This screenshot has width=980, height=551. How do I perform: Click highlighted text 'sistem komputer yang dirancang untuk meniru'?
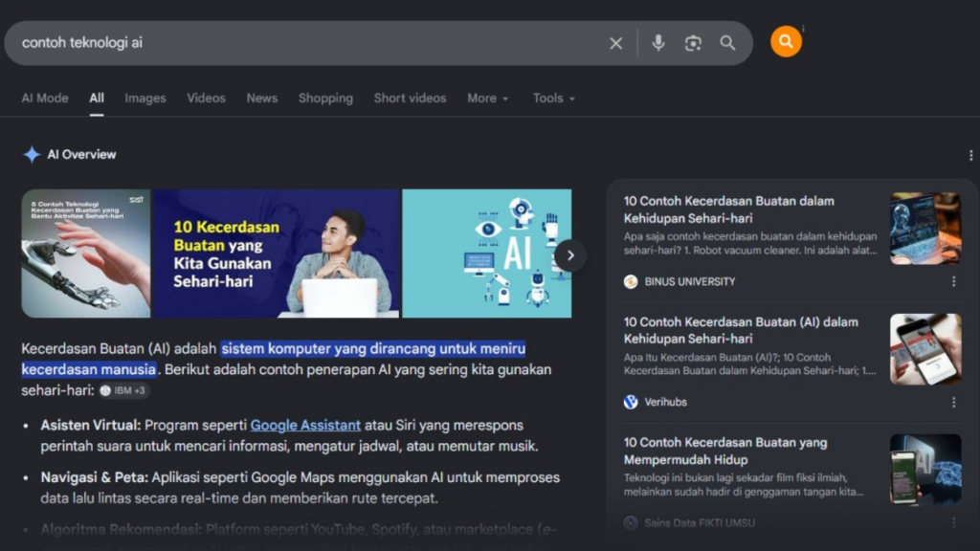pyautogui.click(x=373, y=348)
